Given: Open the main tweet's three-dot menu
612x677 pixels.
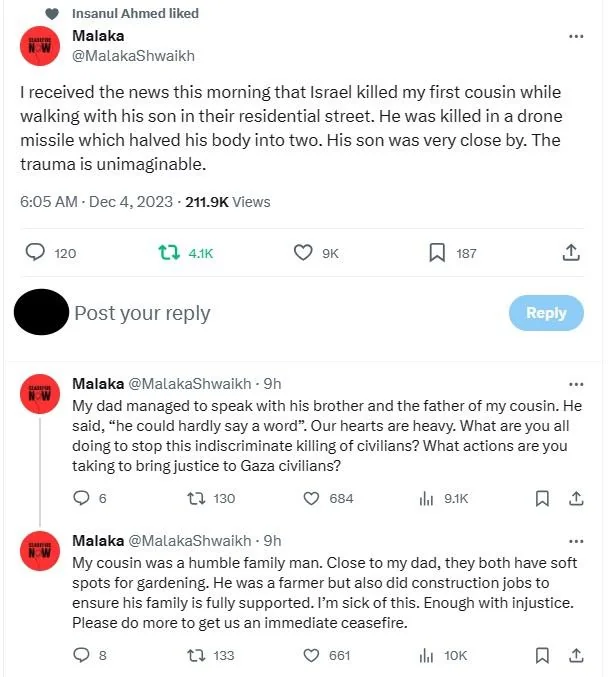Looking at the screenshot, I should pos(576,36).
